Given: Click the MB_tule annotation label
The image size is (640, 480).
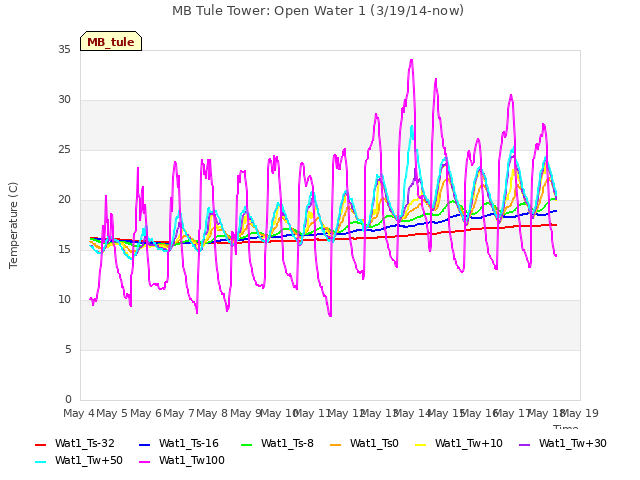Looking at the screenshot, I should point(111,41).
